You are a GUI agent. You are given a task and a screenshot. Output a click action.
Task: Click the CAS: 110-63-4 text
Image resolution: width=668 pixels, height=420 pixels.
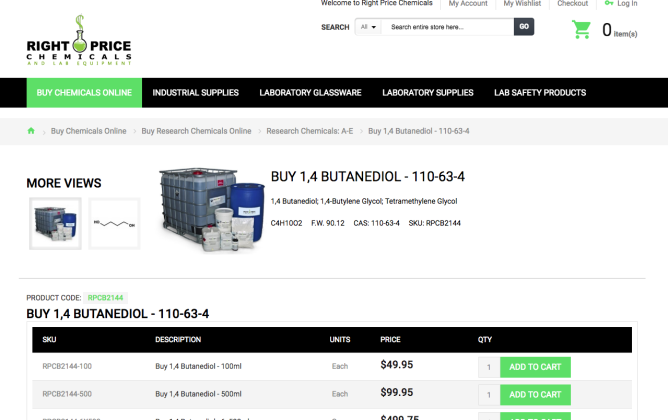click(x=376, y=223)
